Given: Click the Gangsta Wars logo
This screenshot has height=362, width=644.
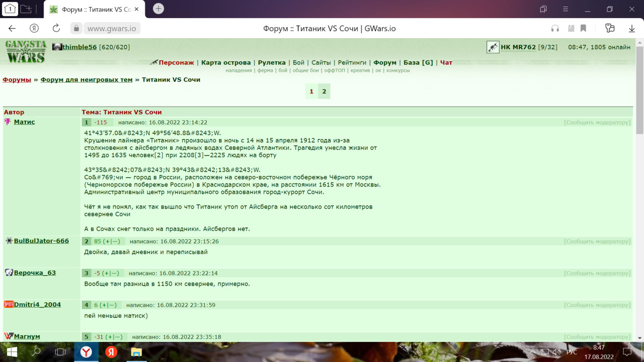Looking at the screenshot, I should [26, 51].
